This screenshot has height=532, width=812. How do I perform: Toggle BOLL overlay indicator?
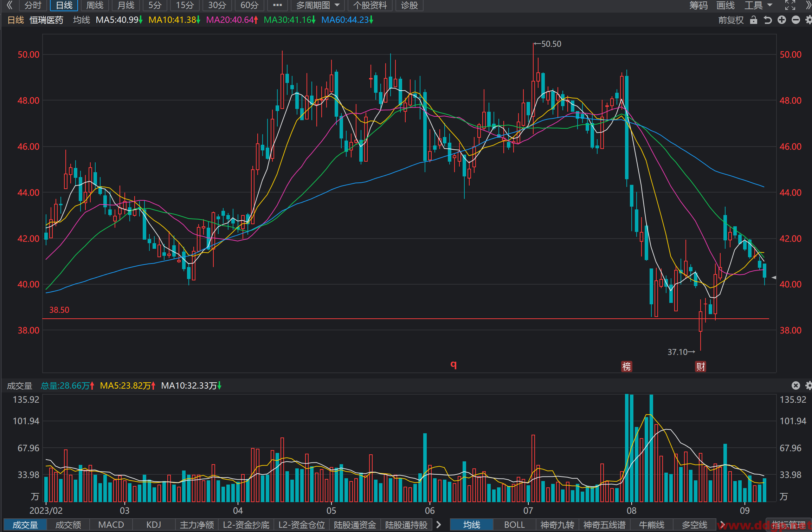click(514, 525)
